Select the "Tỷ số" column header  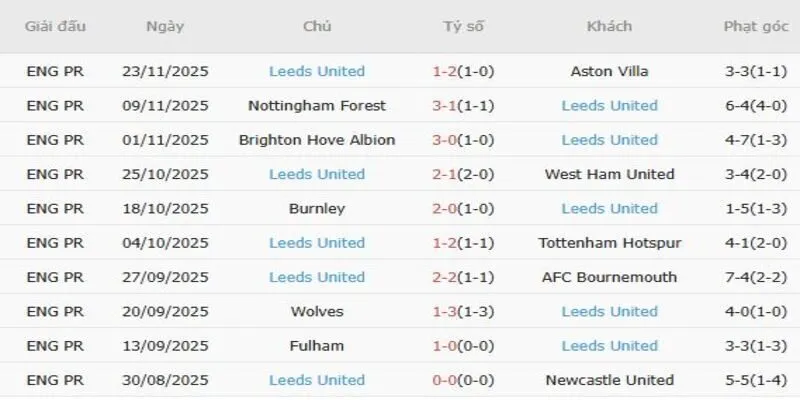[463, 27]
